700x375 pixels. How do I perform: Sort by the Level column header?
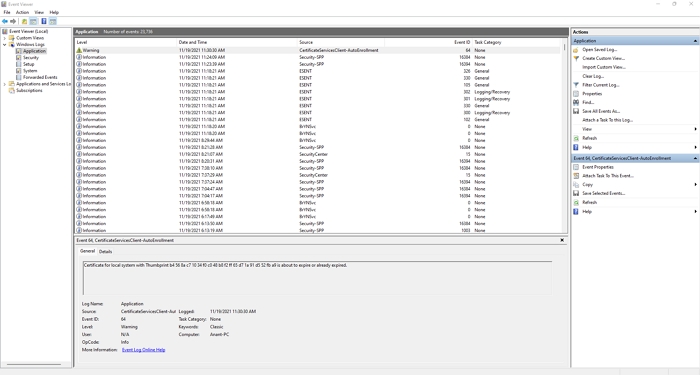(x=126, y=42)
